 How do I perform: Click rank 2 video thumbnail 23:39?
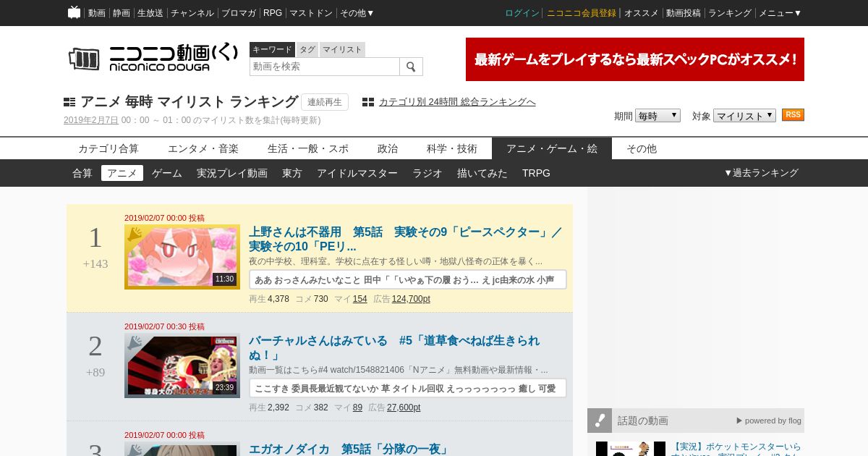(x=182, y=366)
